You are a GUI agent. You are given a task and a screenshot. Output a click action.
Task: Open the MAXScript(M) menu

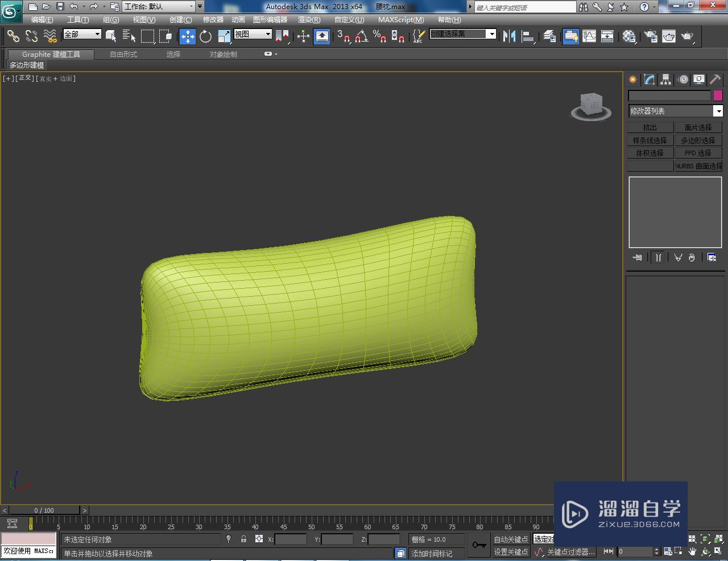401,20
